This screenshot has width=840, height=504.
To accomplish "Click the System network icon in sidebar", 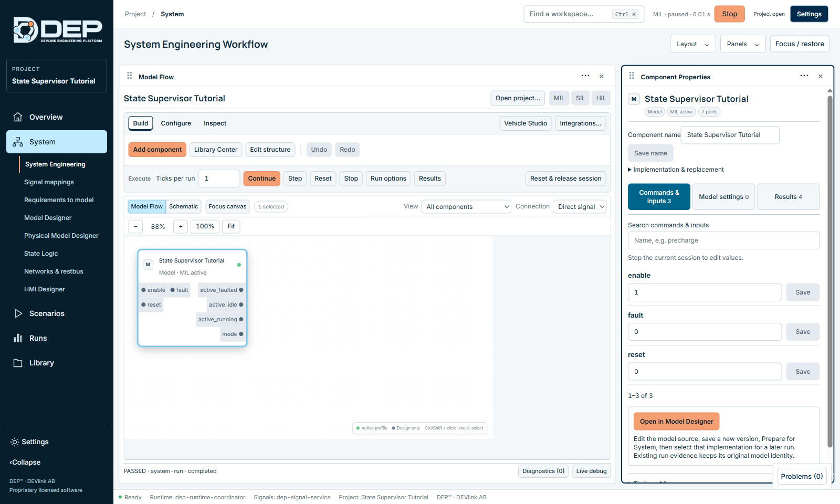I will [x=18, y=142].
